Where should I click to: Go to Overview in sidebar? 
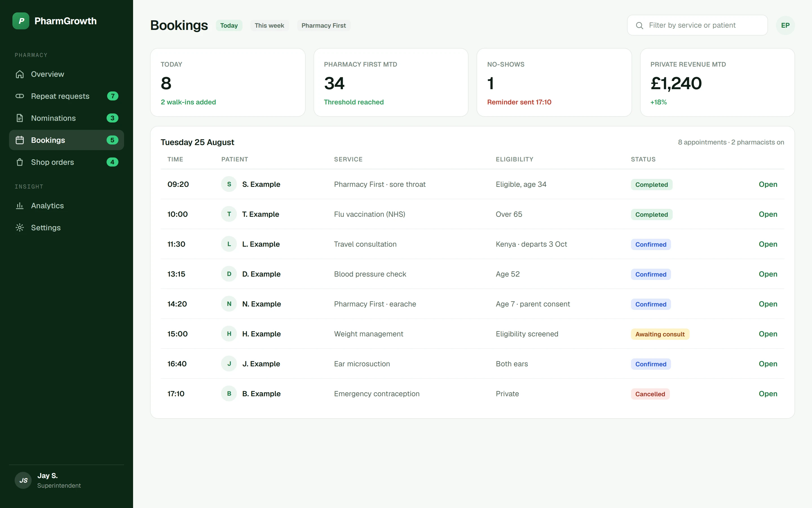pyautogui.click(x=67, y=74)
